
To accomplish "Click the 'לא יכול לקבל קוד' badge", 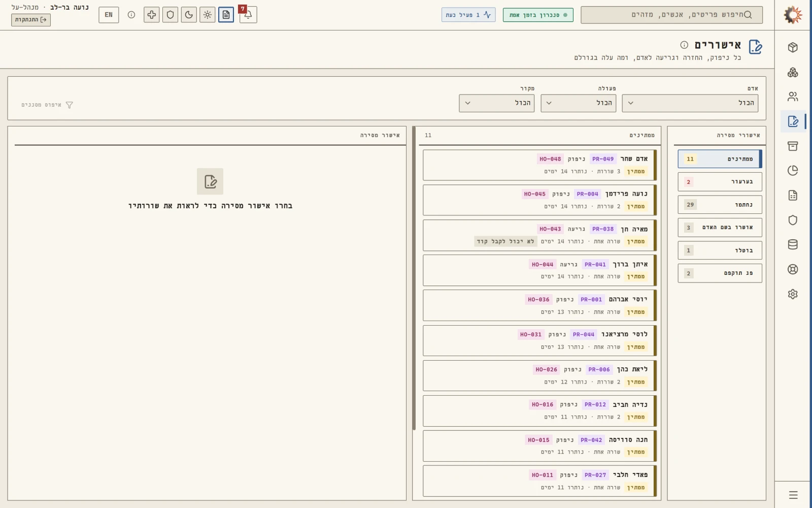I will [x=505, y=242].
